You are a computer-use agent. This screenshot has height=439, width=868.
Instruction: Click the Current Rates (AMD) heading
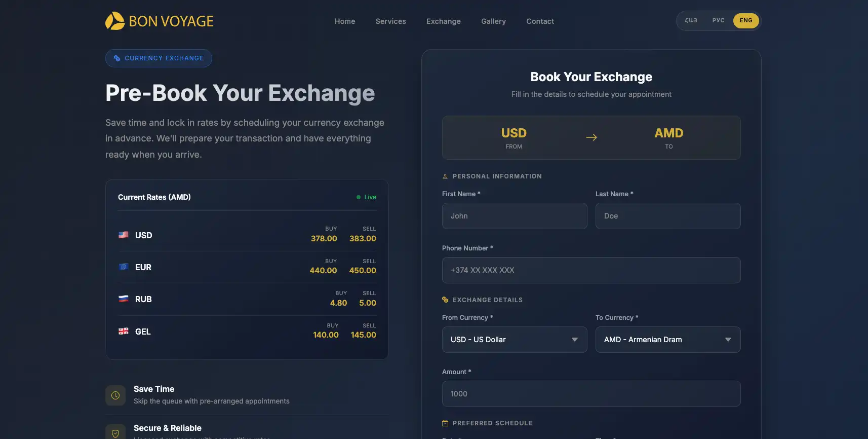pyautogui.click(x=154, y=197)
